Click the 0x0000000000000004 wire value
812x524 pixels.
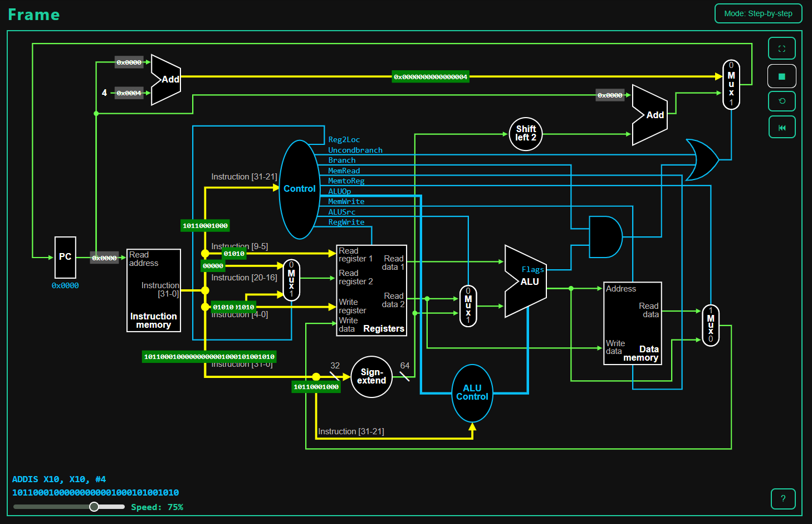click(x=431, y=77)
